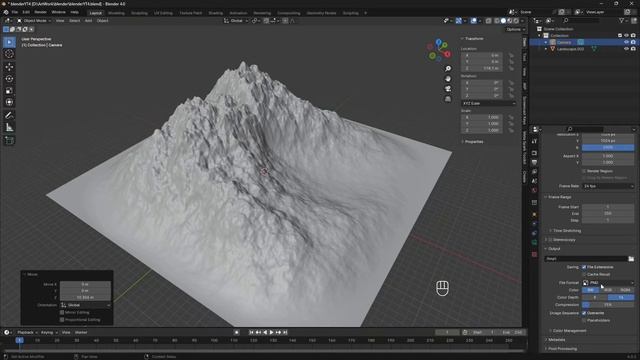Open the Render properties tab icon

click(x=534, y=153)
